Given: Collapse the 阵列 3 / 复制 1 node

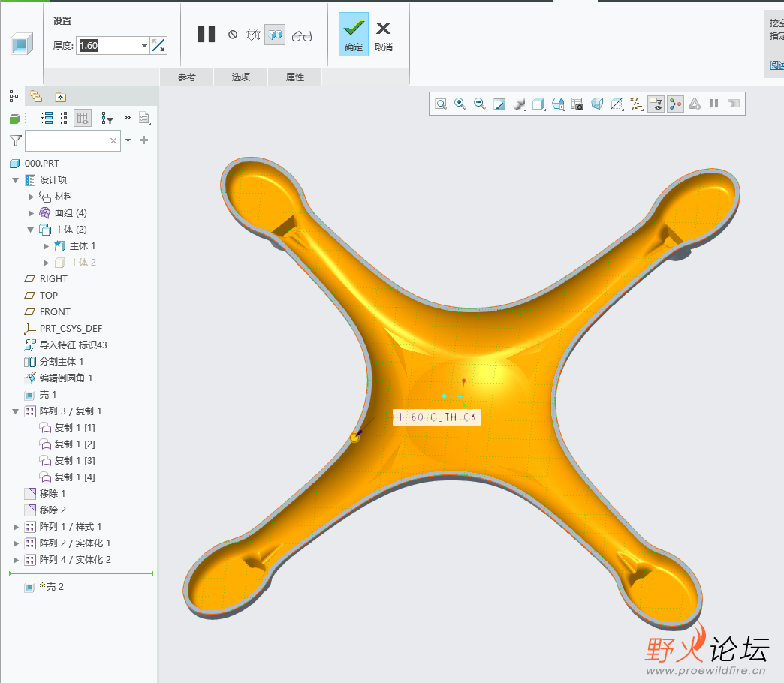Looking at the screenshot, I should pos(16,411).
